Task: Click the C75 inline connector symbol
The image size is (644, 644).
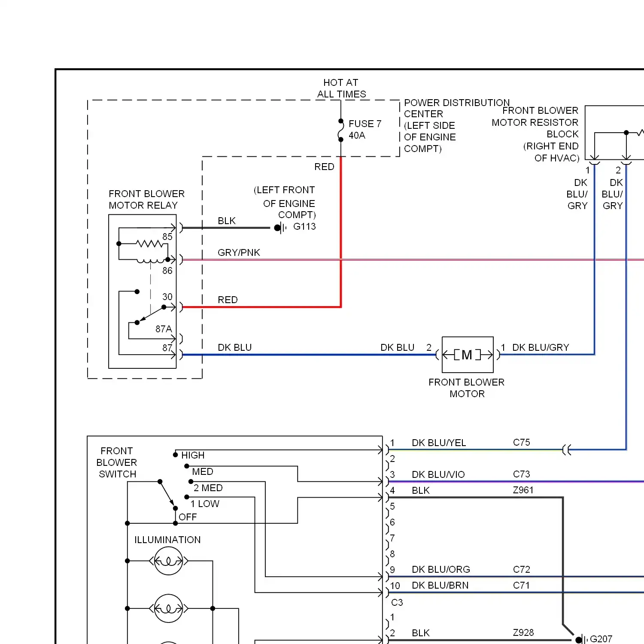Action: point(567,450)
